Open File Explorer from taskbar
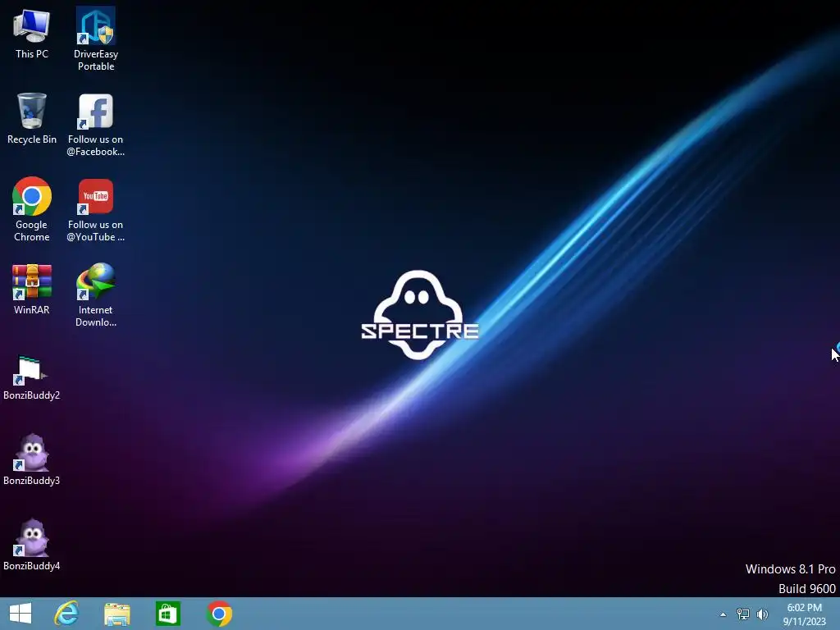This screenshot has height=630, width=840. [x=117, y=614]
